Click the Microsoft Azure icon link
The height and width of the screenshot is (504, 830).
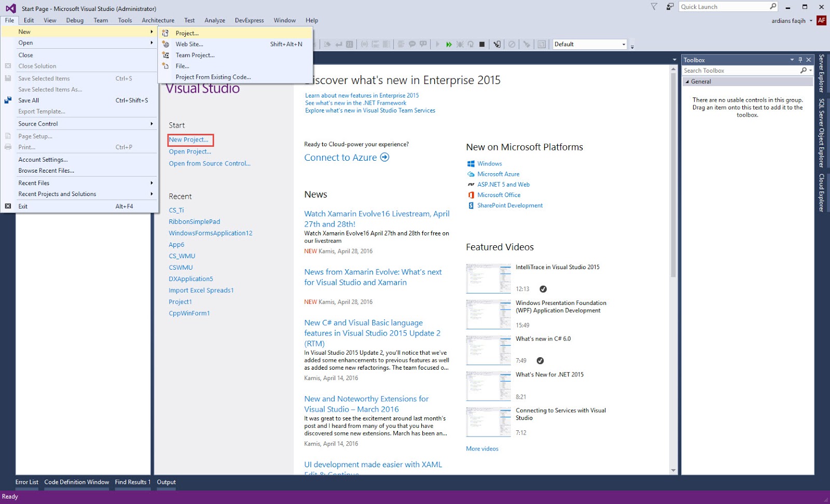[471, 174]
